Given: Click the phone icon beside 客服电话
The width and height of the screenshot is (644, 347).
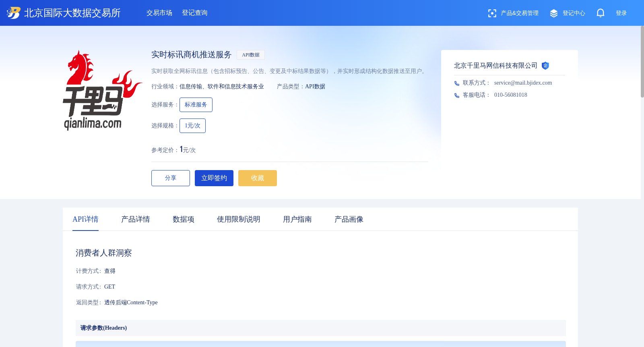Looking at the screenshot, I should [457, 96].
